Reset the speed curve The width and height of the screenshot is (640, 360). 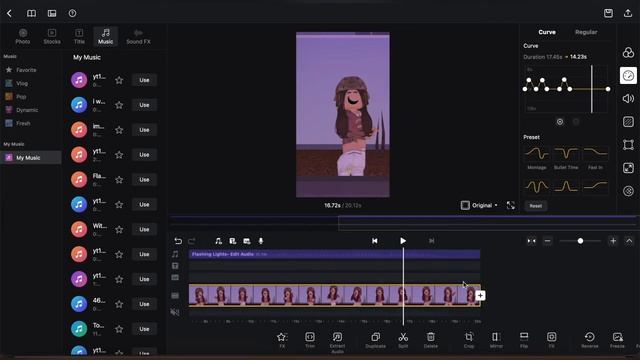tap(536, 206)
